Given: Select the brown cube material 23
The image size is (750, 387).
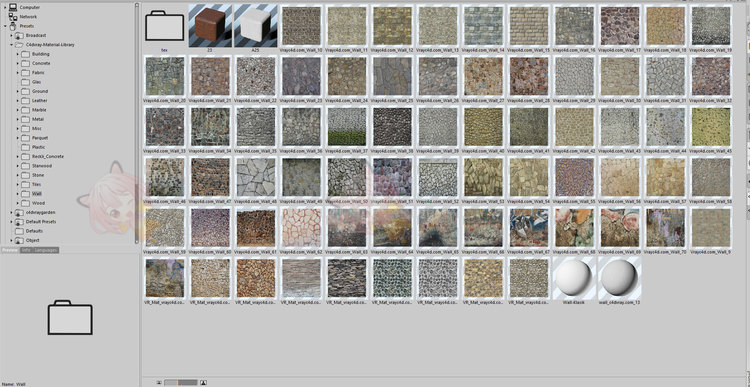Looking at the screenshot, I should (210, 25).
